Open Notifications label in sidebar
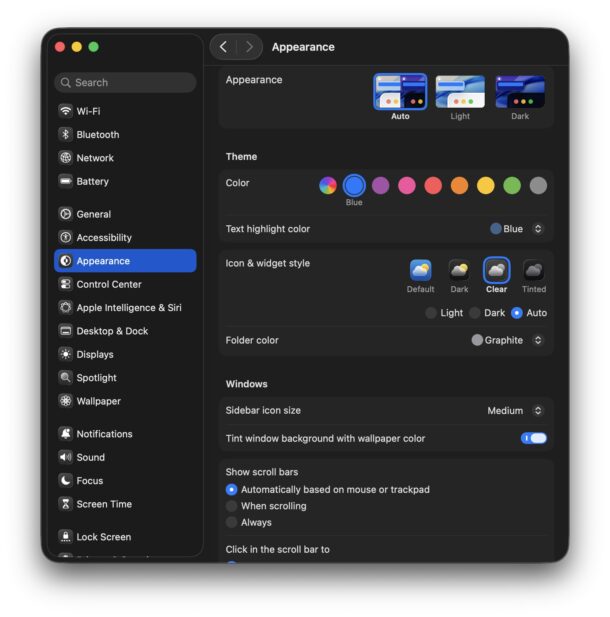The image size is (610, 617). point(104,434)
